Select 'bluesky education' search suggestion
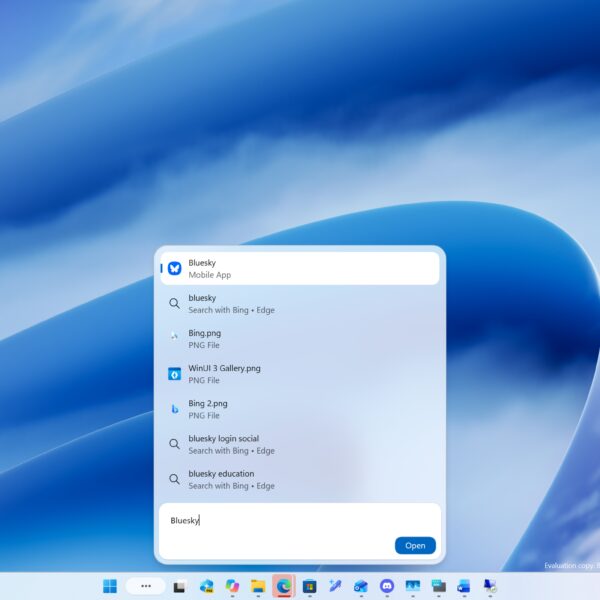This screenshot has width=600, height=600. click(x=300, y=479)
